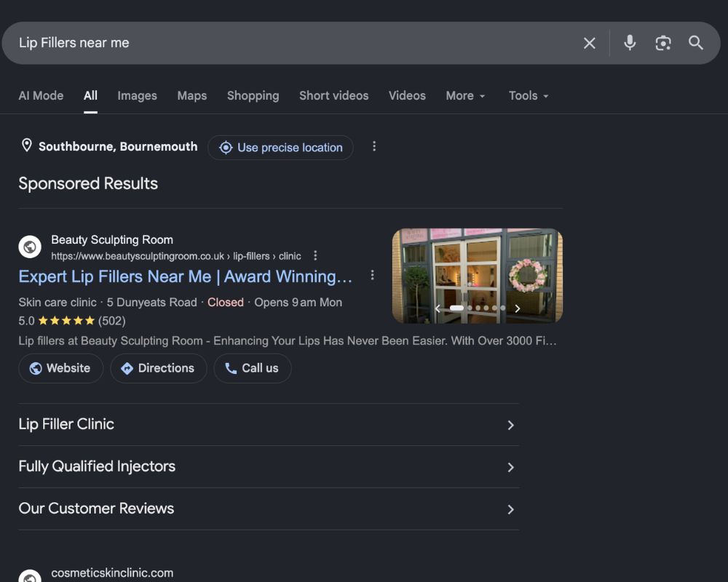Open cosmeticskinclinic.com result

[x=112, y=573]
